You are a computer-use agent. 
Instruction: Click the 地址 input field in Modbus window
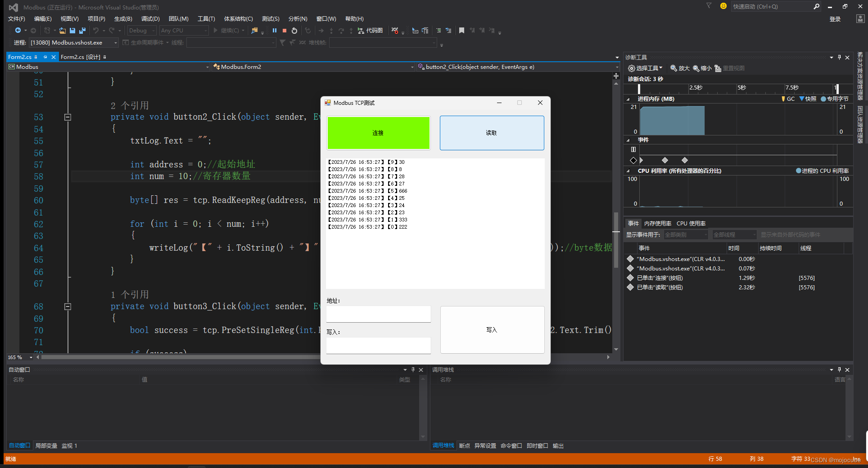[379, 314]
